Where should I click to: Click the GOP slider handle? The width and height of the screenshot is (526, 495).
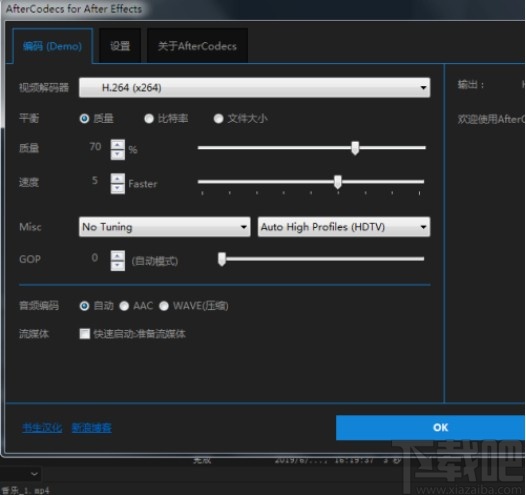[x=222, y=259]
